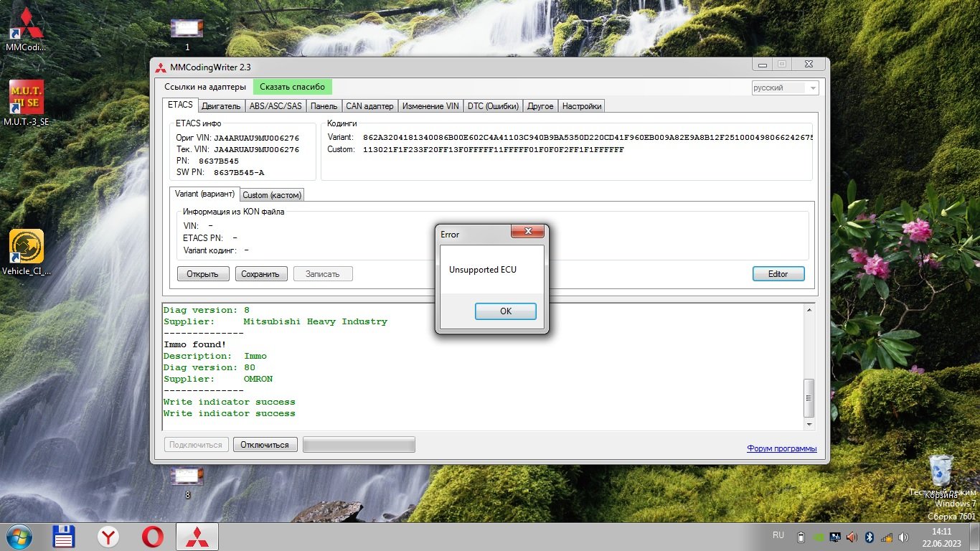Click the red speaker tray icon
The width and height of the screenshot is (980, 551).
tap(852, 537)
